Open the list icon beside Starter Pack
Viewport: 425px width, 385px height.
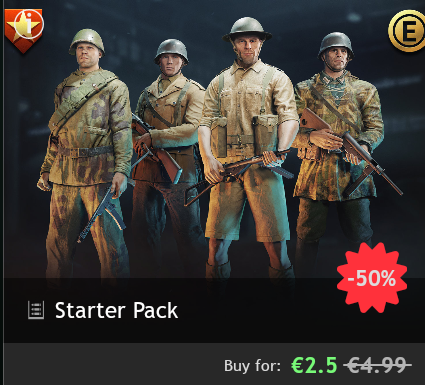click(36, 310)
